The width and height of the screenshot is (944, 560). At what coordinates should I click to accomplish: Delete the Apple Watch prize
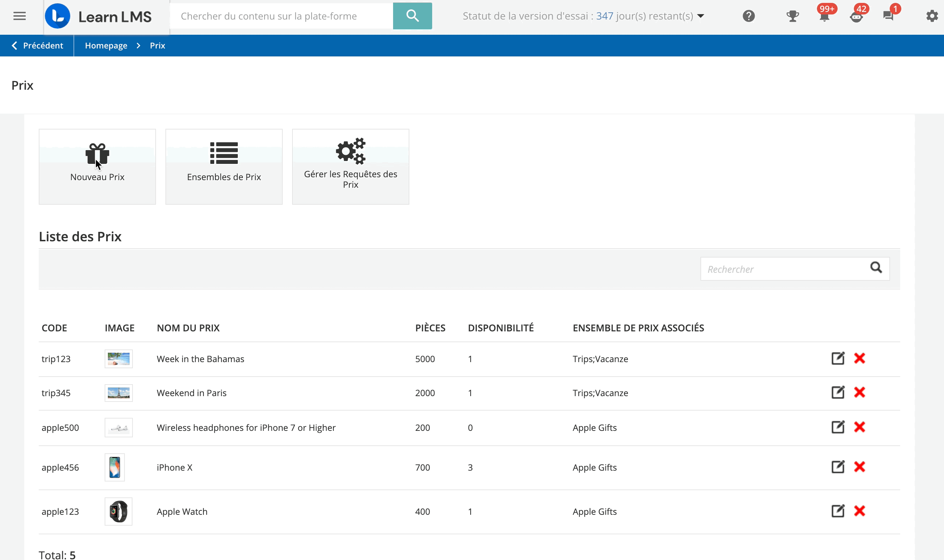[859, 511]
